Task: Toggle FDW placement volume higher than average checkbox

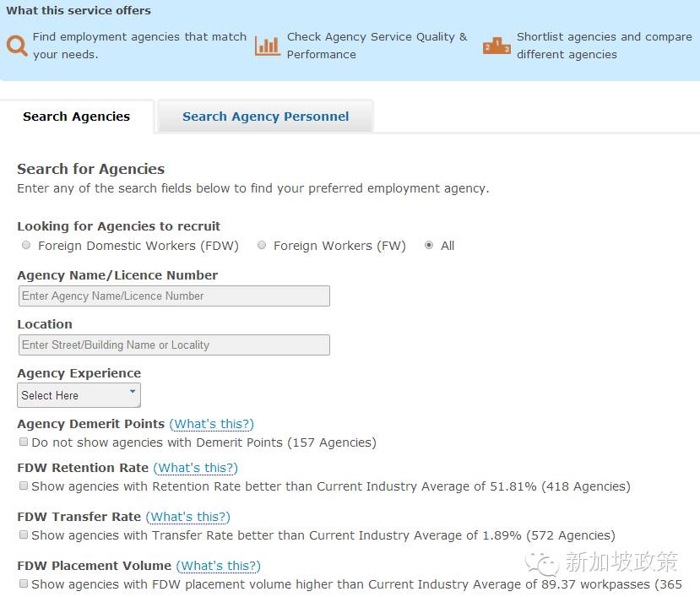Action: pos(24,583)
